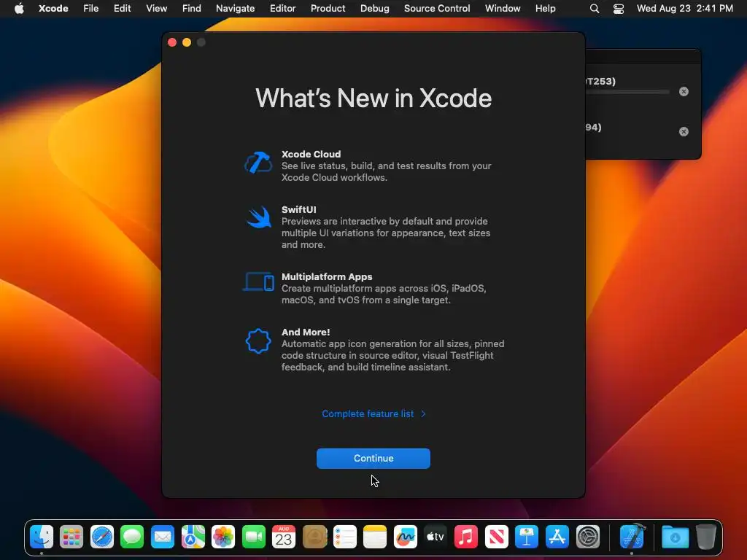Click the And More badge icon
Image resolution: width=747 pixels, height=560 pixels.
pyautogui.click(x=258, y=341)
